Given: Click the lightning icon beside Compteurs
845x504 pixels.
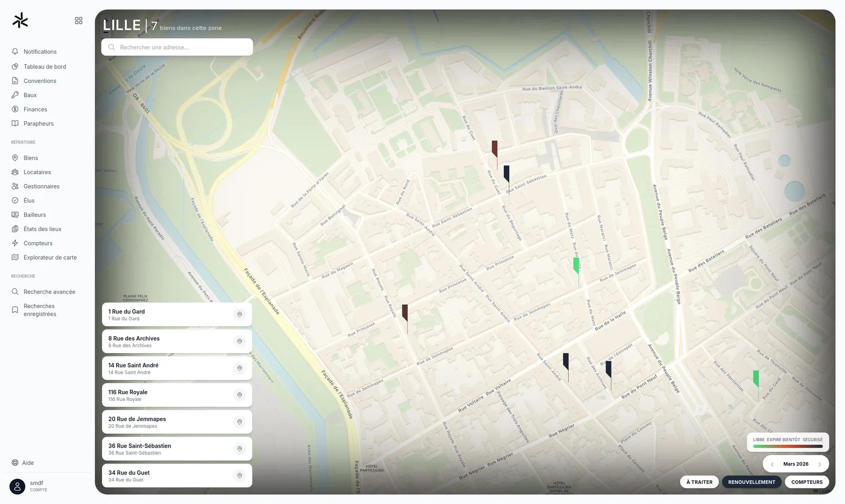Looking at the screenshot, I should pos(15,244).
